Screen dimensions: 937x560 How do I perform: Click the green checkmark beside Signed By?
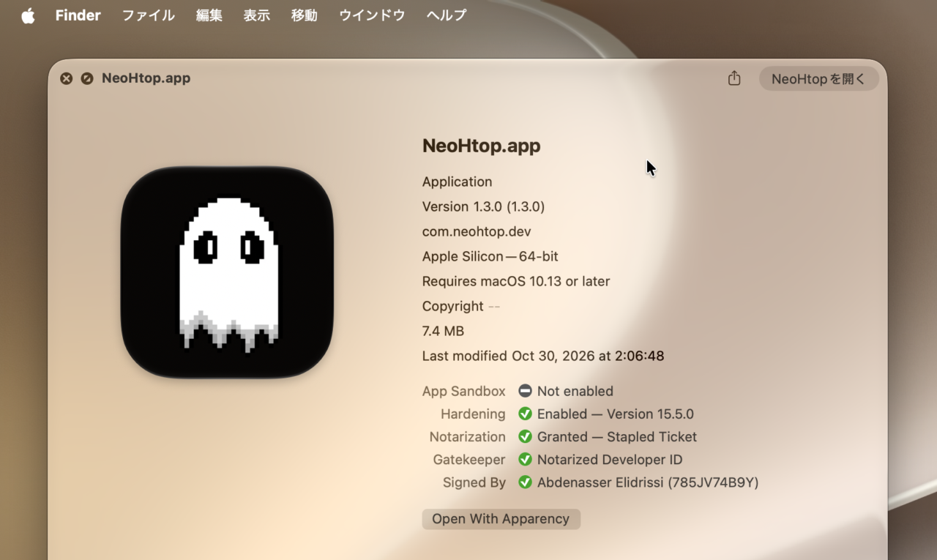point(525,482)
